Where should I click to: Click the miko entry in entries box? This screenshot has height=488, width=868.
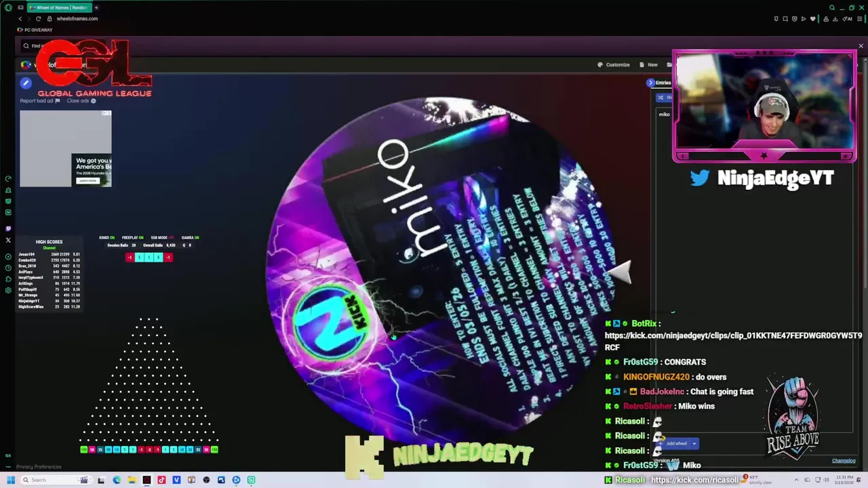[x=665, y=115]
